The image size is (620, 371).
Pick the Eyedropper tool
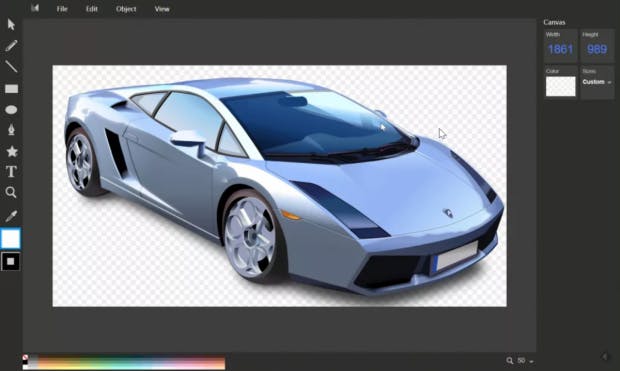(x=11, y=216)
